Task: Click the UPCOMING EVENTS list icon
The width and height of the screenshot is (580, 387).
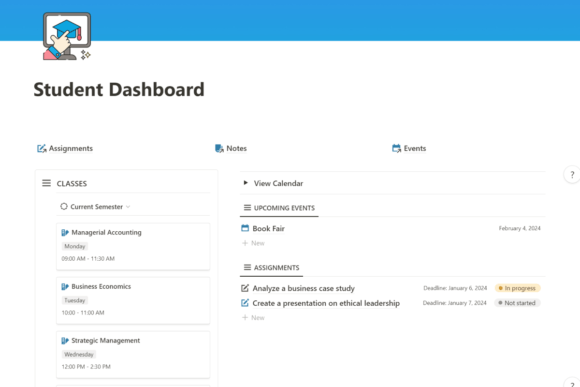Action: pos(247,208)
